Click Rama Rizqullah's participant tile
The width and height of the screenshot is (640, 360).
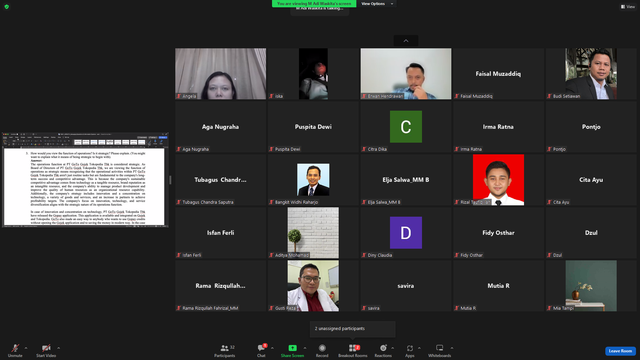pyautogui.click(x=220, y=286)
